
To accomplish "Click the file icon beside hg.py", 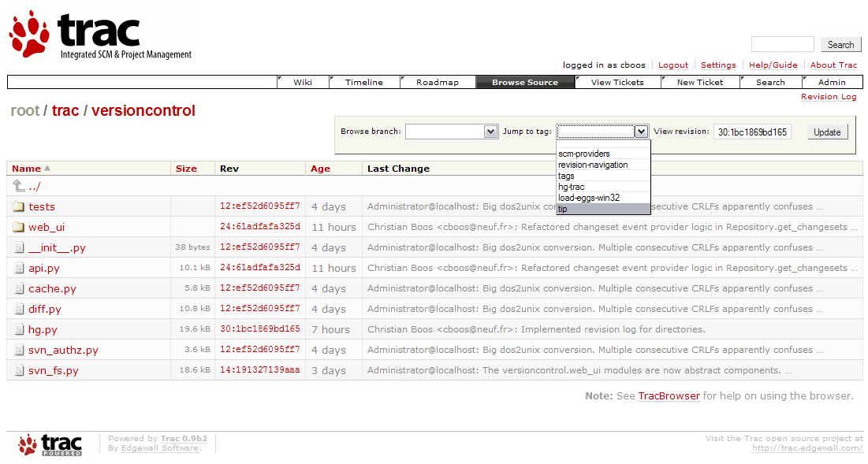I will point(20,329).
